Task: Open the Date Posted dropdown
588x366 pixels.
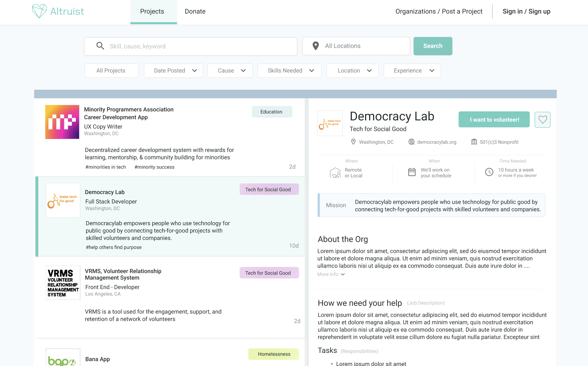Action: coord(173,71)
